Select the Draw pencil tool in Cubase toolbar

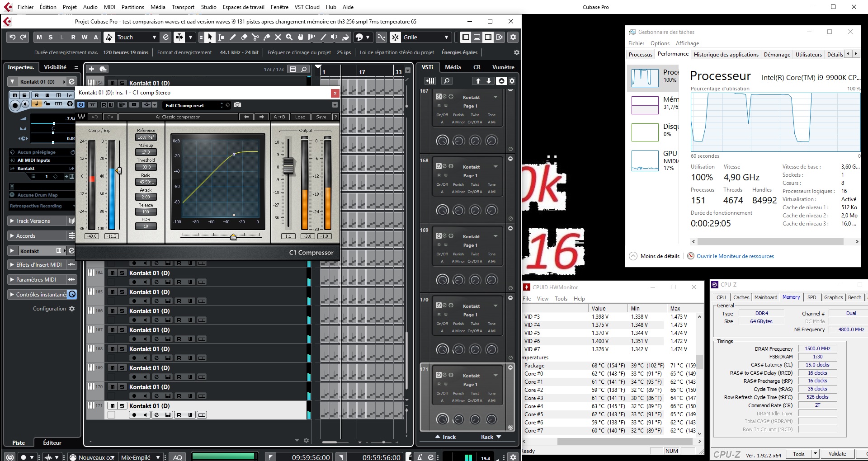(233, 37)
